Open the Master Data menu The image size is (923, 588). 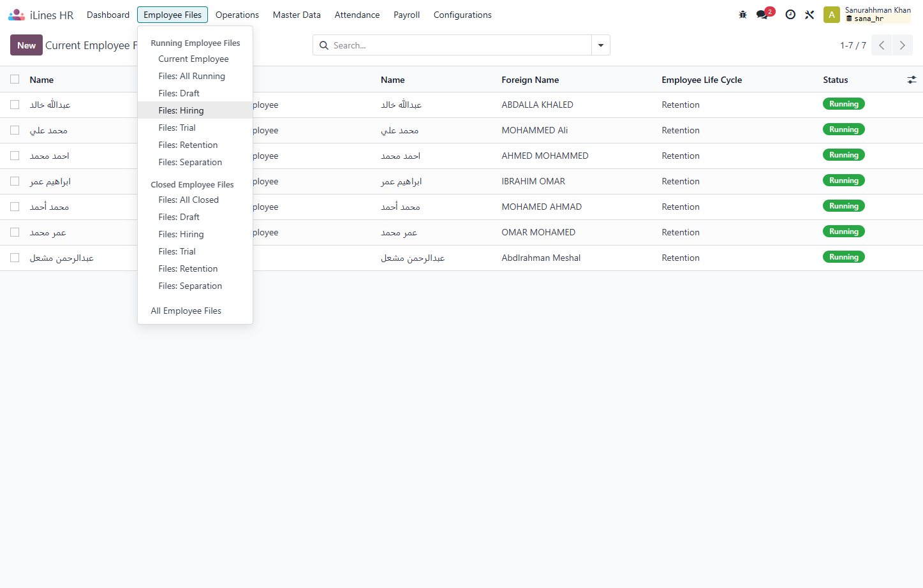click(x=297, y=15)
